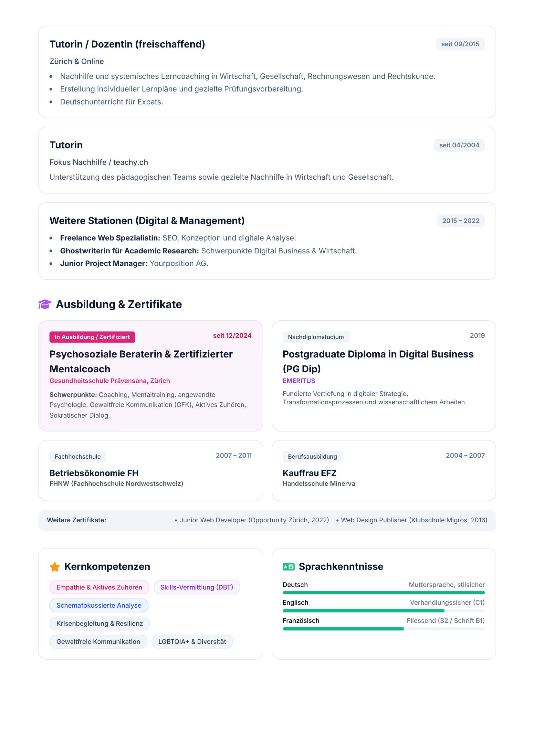
Task: Select the 'Skills-Vermittlung (DBT)' tag
Action: (x=197, y=587)
